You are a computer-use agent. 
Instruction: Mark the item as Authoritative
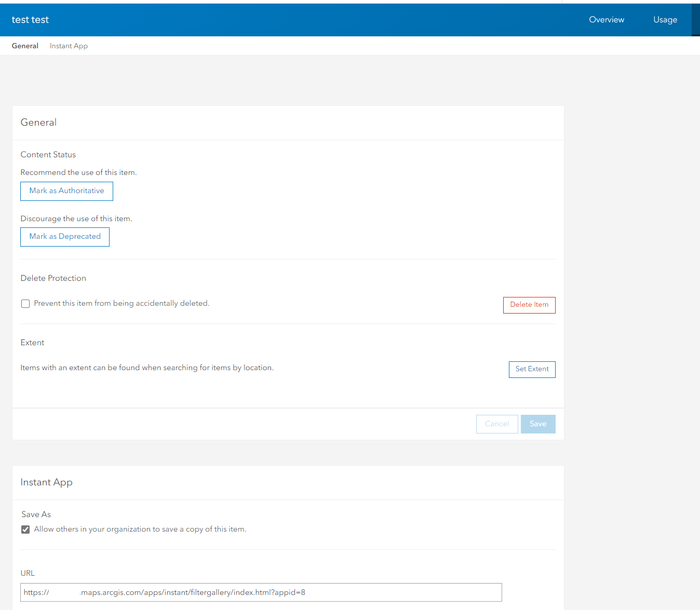(x=66, y=191)
